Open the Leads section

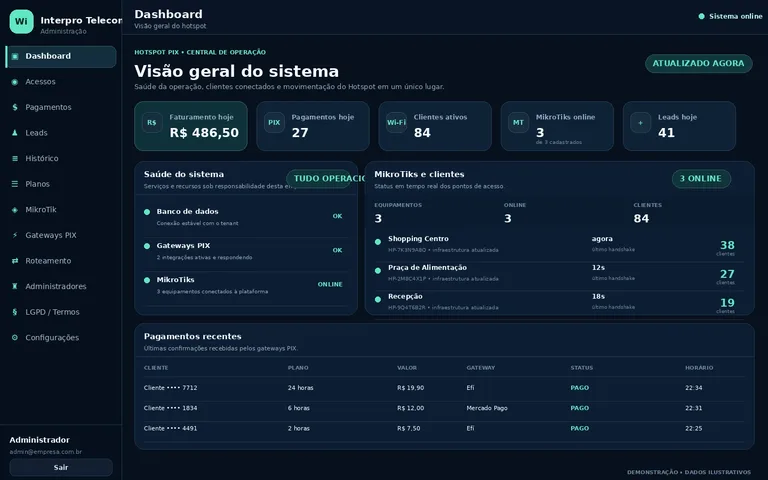[61, 133]
